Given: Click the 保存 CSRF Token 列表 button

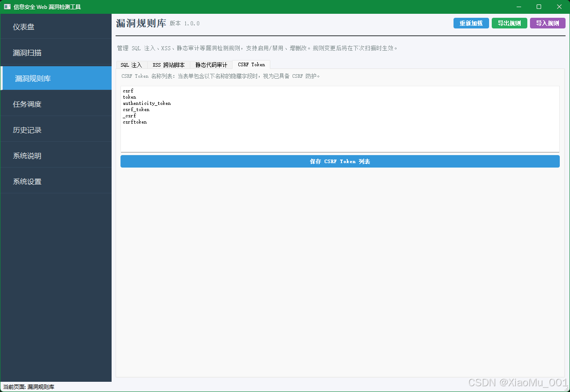Looking at the screenshot, I should point(340,161).
